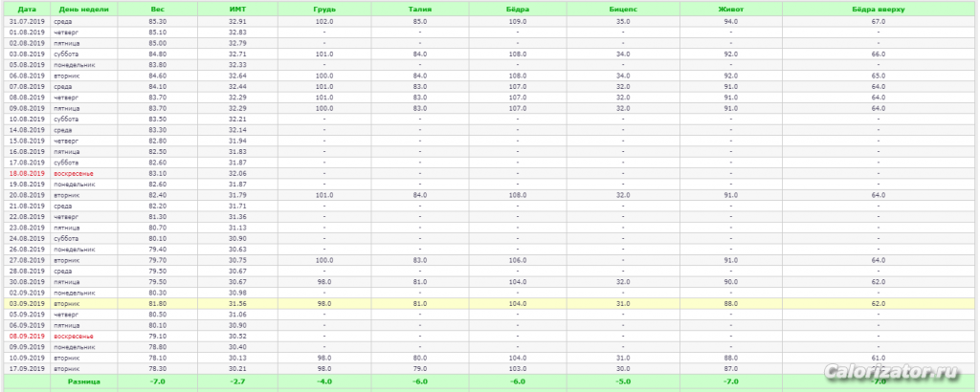This screenshot has height=392, width=980.
Task: Click the belly value 87.0
Action: coord(730,369)
